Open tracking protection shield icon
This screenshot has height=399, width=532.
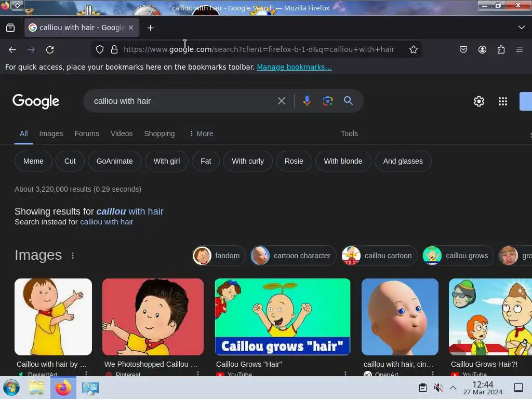[x=100, y=49]
